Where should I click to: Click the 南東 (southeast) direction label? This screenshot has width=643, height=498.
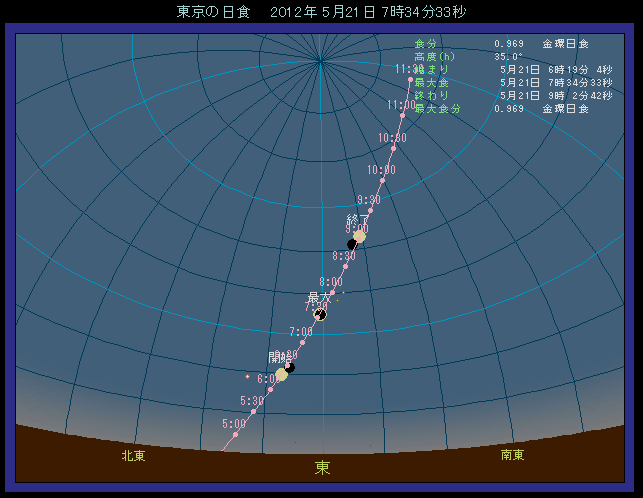[x=512, y=455]
